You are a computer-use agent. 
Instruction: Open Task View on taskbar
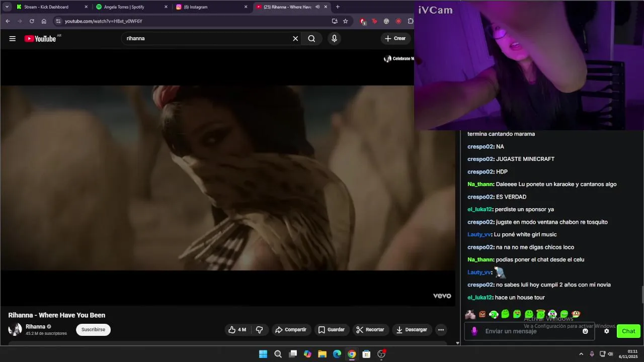point(293,354)
